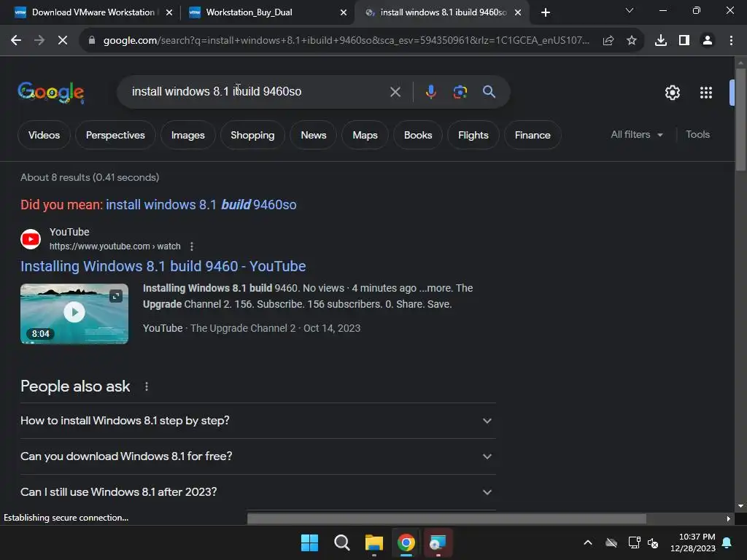Open search Tools
Screen dimensions: 747x560
point(697,135)
